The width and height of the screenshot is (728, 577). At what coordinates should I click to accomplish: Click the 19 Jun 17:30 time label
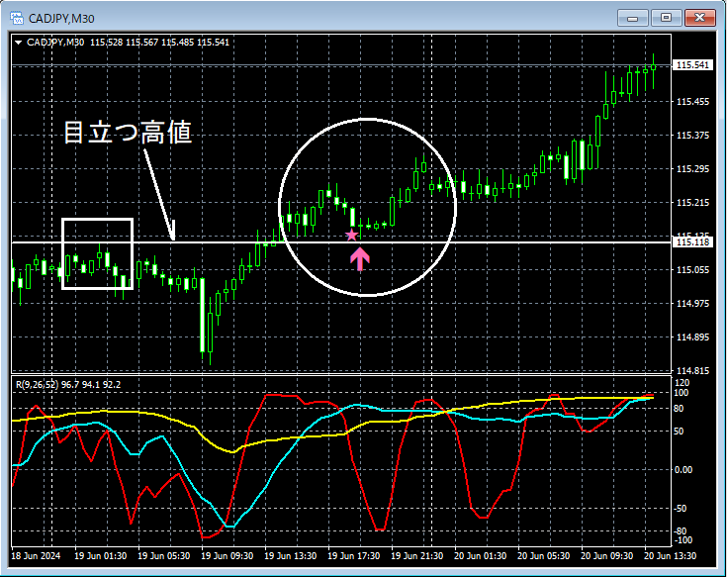(354, 556)
